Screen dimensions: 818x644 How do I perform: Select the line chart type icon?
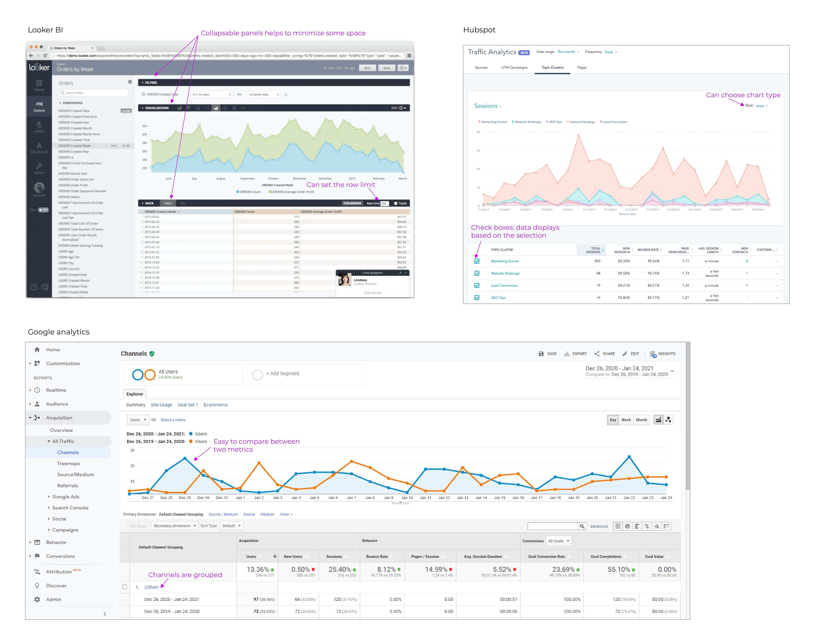(658, 420)
